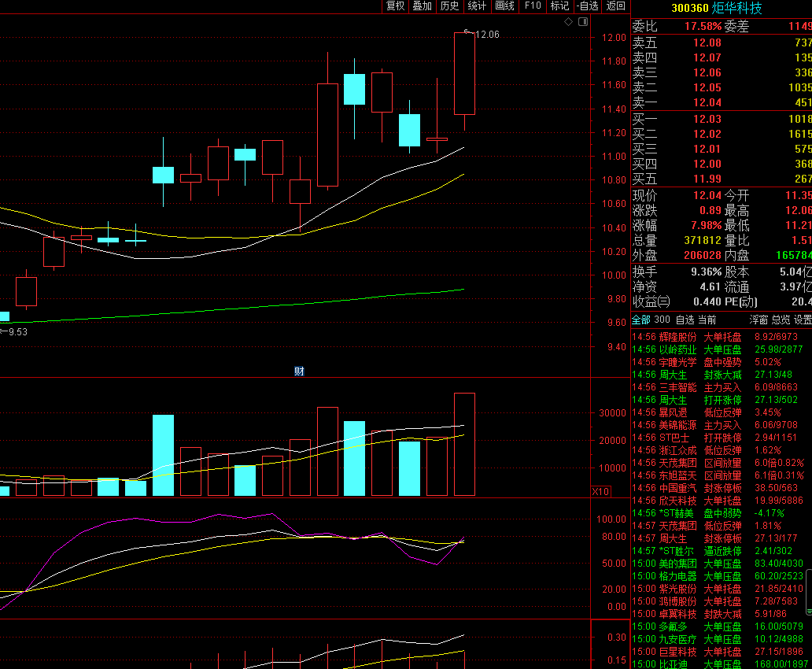Select the 画线 draw line tool
Viewport: 812px width, 669px height.
click(504, 6)
